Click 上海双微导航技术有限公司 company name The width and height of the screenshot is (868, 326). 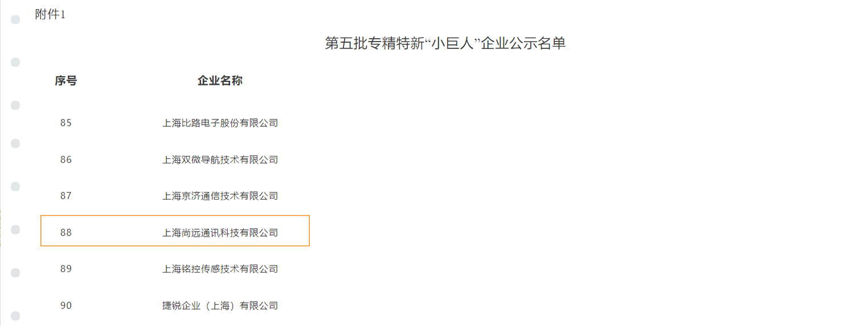coord(220,160)
